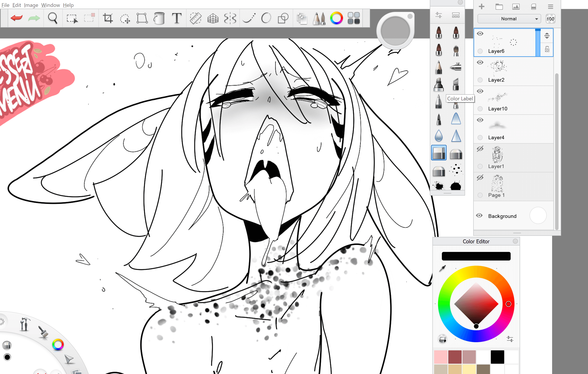Open the Image menu

point(31,5)
